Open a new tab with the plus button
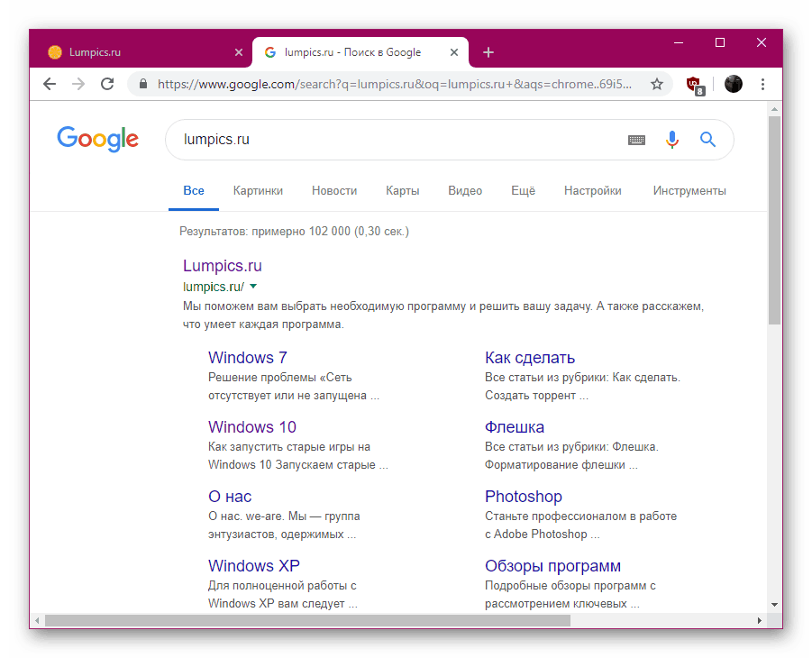Screen dimensions: 812x658 [x=488, y=52]
